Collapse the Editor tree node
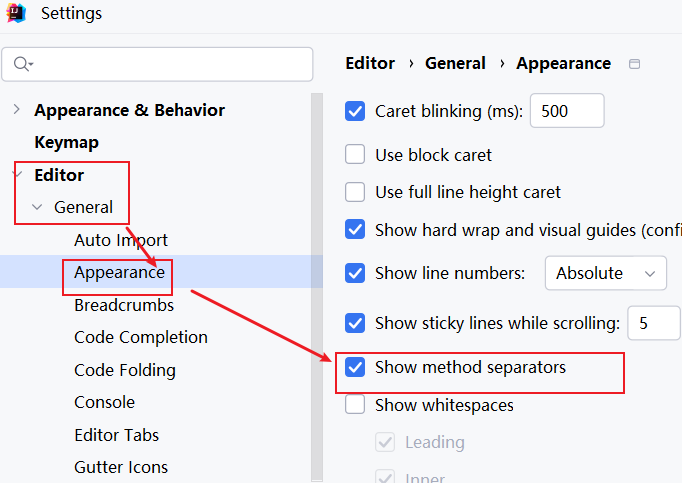The height and width of the screenshot is (483, 682). (17, 175)
